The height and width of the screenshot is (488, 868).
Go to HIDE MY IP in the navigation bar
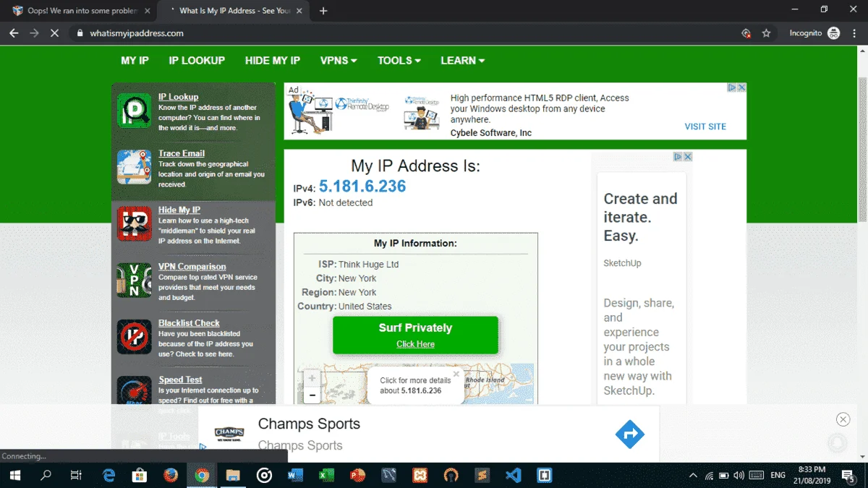(x=273, y=61)
